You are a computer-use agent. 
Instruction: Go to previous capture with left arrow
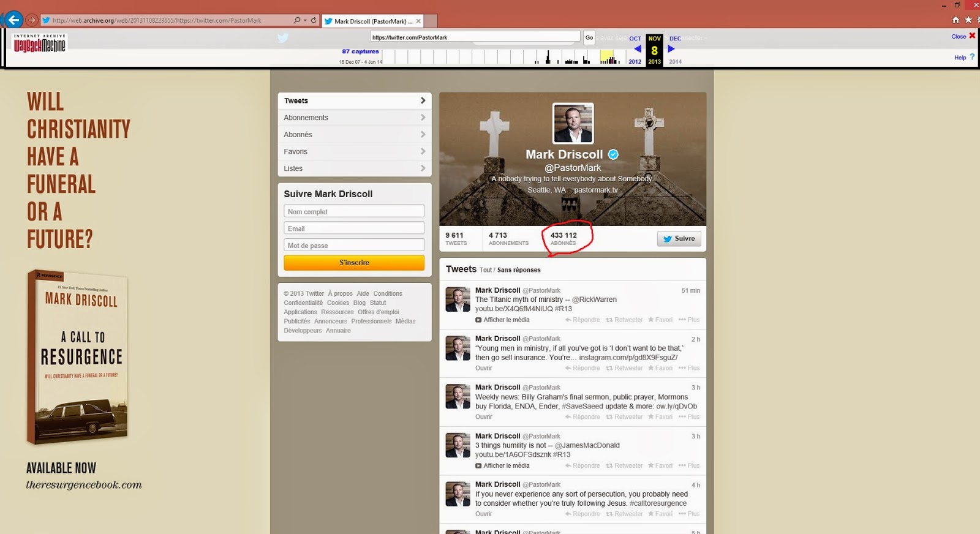click(x=638, y=49)
